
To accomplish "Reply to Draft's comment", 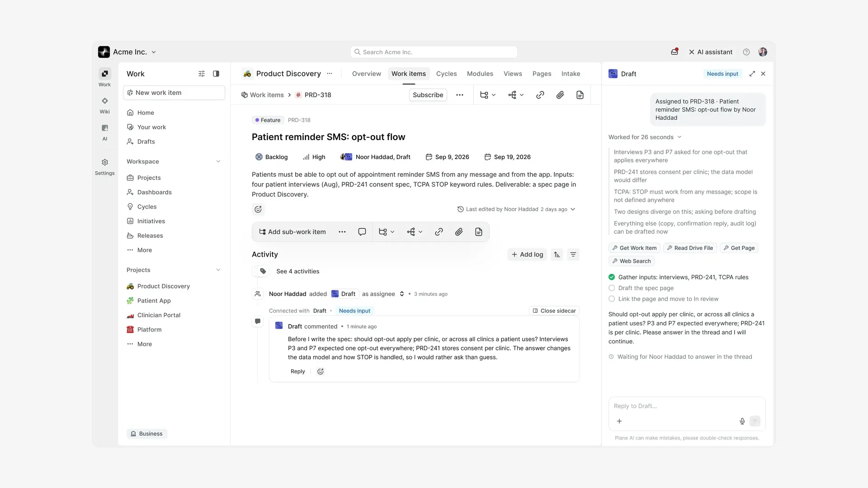I will click(x=297, y=371).
